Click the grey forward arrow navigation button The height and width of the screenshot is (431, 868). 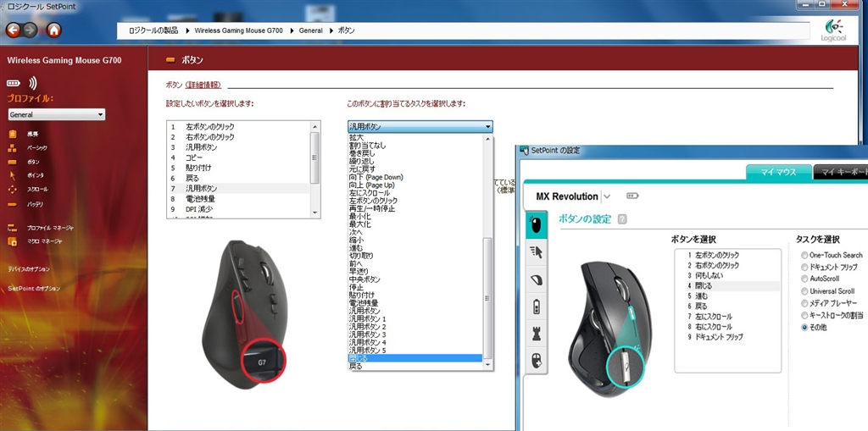tap(31, 30)
